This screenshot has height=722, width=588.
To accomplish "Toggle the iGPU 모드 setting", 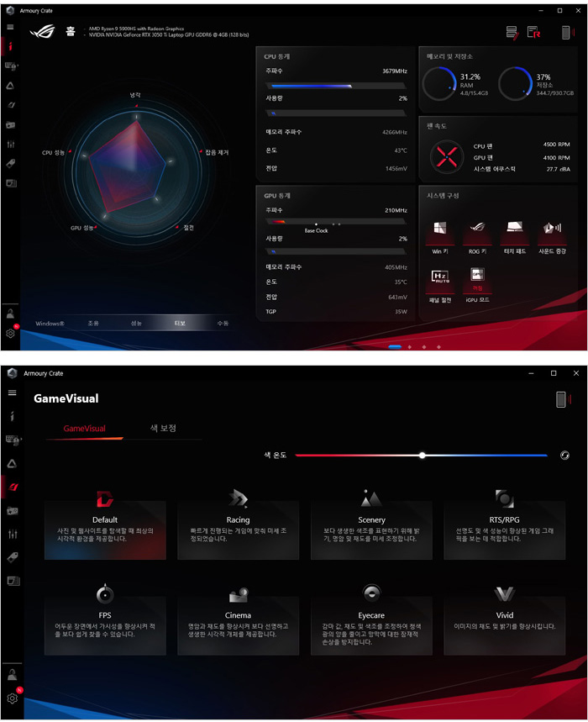I will click(x=478, y=286).
